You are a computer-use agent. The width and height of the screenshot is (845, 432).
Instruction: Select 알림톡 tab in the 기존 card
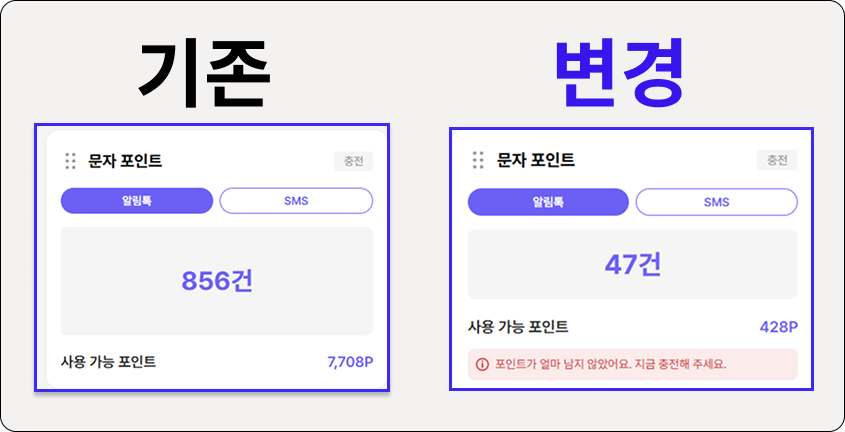click(137, 201)
